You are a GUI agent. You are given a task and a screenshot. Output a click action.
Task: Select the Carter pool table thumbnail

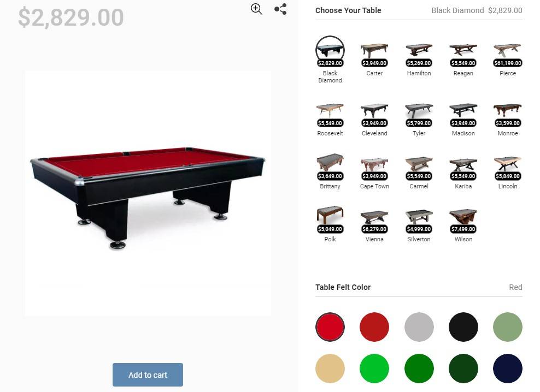[x=374, y=51]
